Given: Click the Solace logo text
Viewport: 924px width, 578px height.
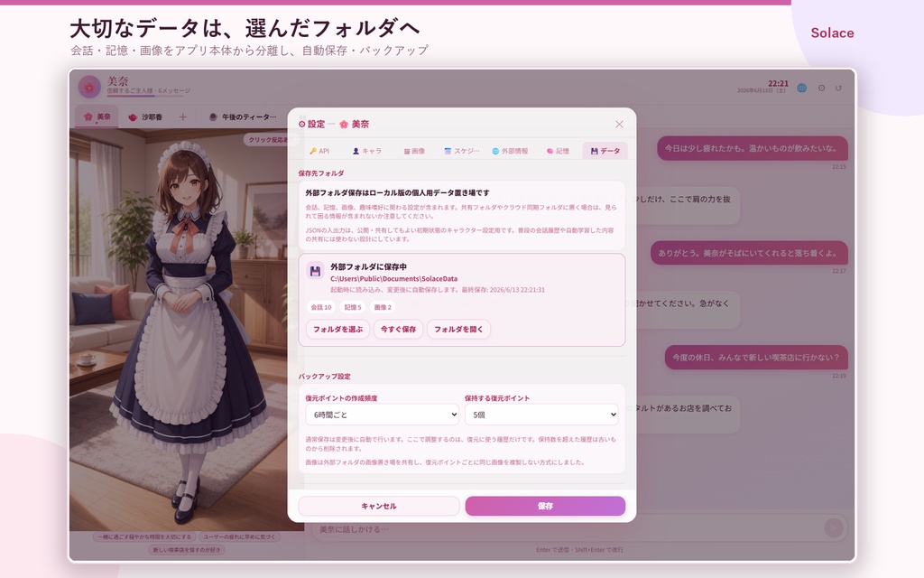Looking at the screenshot, I should click(832, 33).
